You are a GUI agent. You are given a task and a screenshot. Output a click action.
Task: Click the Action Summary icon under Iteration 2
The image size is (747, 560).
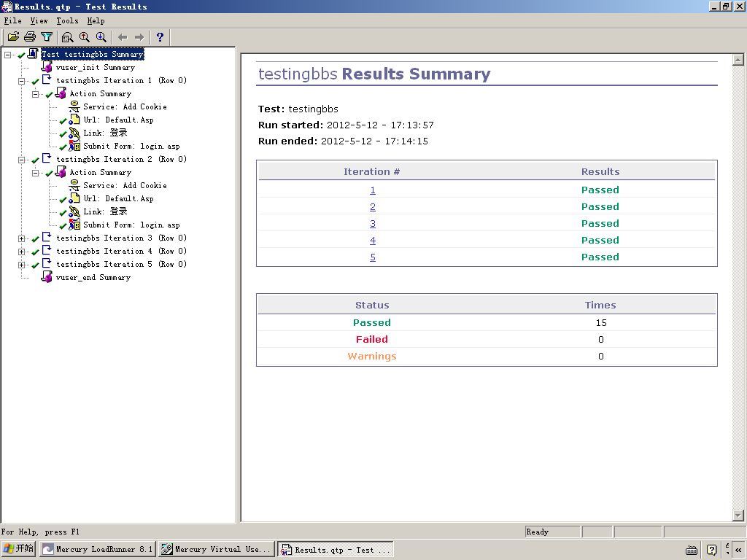coord(61,172)
